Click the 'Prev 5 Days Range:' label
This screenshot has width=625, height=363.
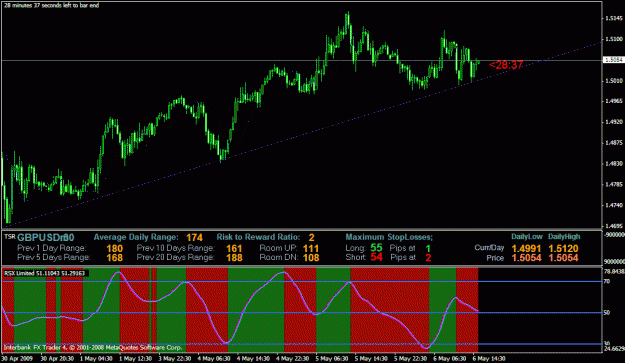[x=53, y=257]
